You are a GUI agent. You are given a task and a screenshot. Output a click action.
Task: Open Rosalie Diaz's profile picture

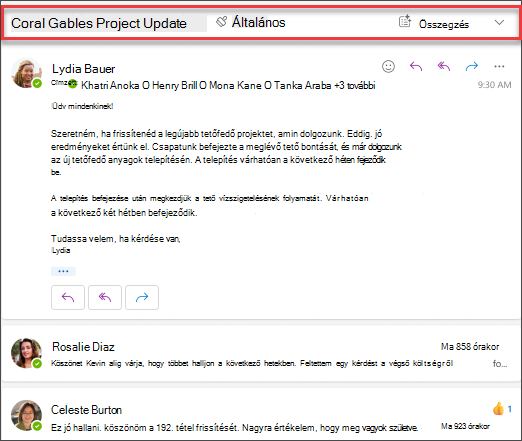[x=26, y=353]
